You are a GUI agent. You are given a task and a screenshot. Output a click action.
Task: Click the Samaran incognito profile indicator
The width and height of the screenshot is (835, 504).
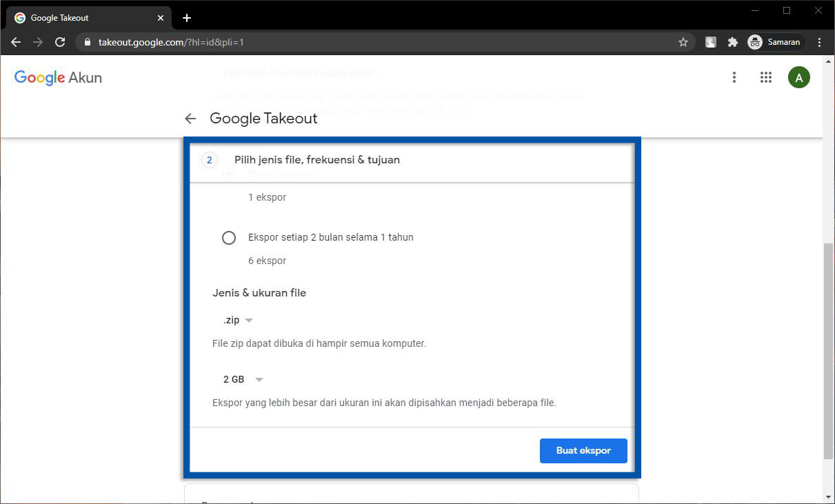[776, 42]
